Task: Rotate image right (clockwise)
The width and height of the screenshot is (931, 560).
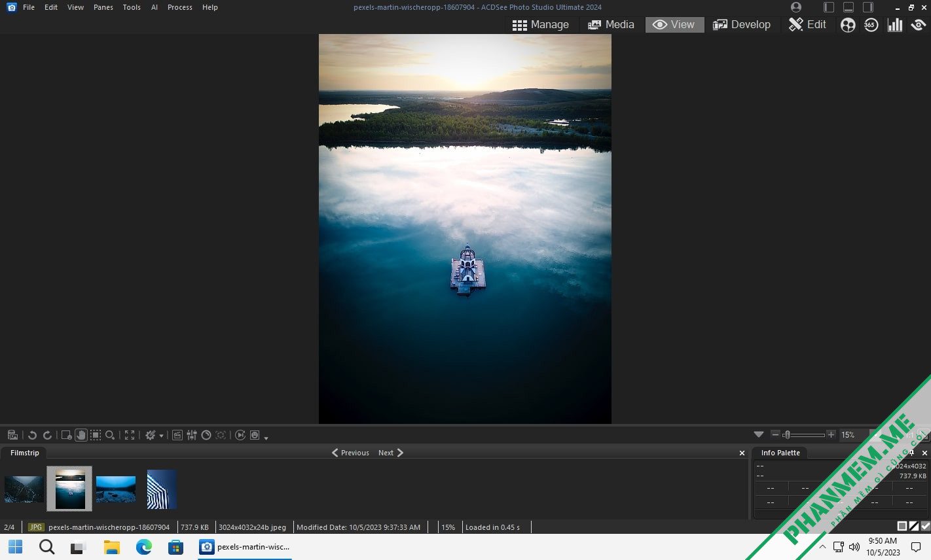Action: click(47, 435)
